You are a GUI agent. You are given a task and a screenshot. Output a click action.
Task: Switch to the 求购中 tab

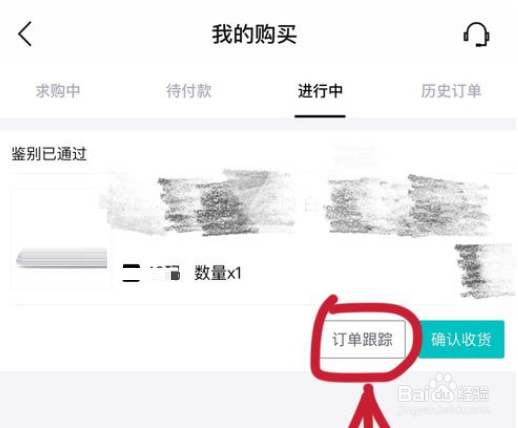pyautogui.click(x=58, y=91)
